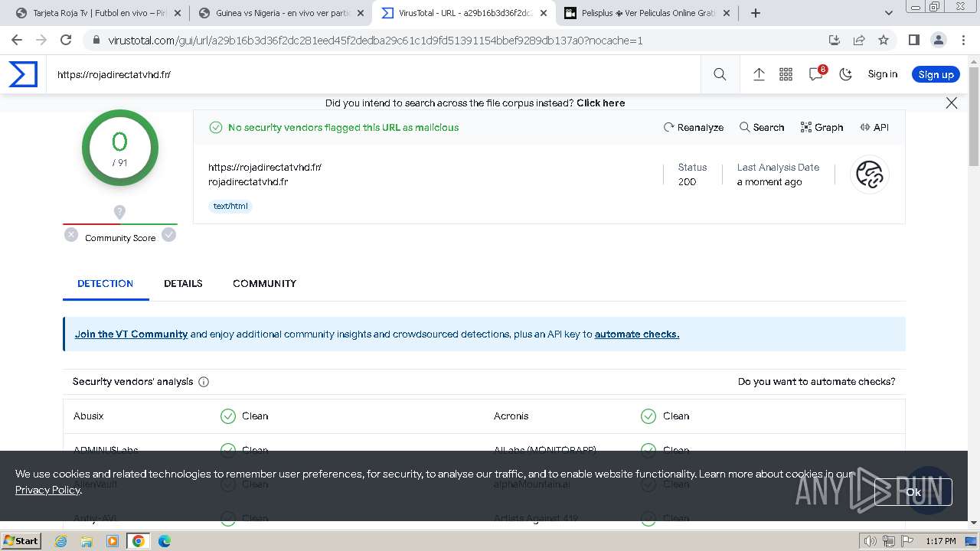The image size is (980, 551).
Task: Click the Abusix vendor name
Action: pyautogui.click(x=88, y=416)
